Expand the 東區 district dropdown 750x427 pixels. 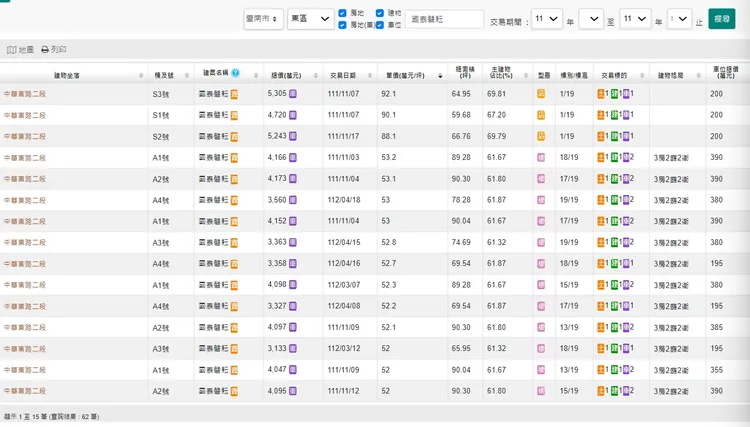click(x=310, y=19)
